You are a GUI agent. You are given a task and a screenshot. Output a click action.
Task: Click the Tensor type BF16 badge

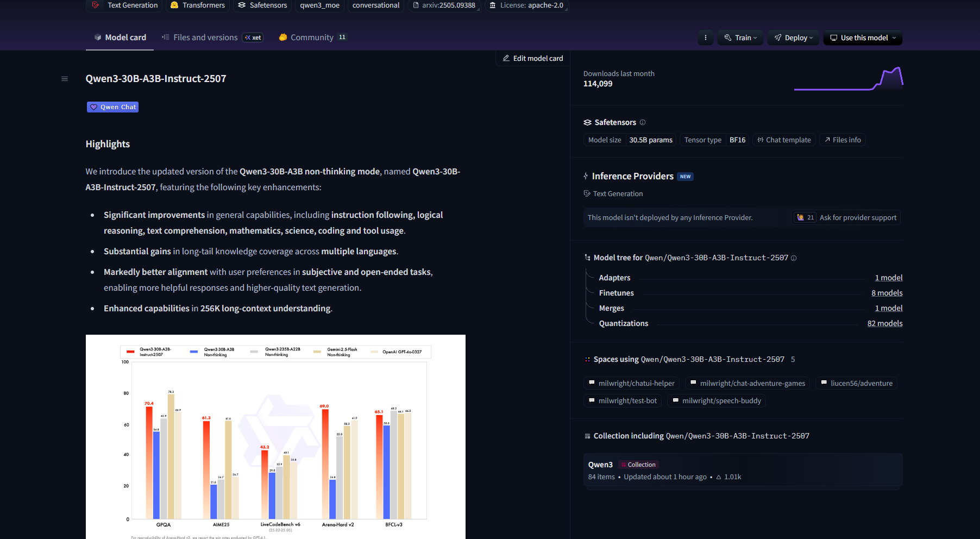coord(715,140)
